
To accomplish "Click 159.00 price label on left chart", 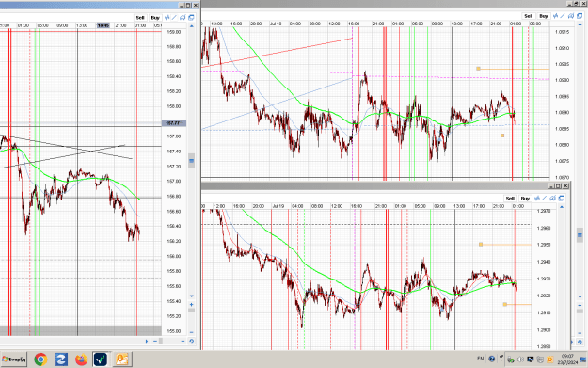I will click(174, 32).
